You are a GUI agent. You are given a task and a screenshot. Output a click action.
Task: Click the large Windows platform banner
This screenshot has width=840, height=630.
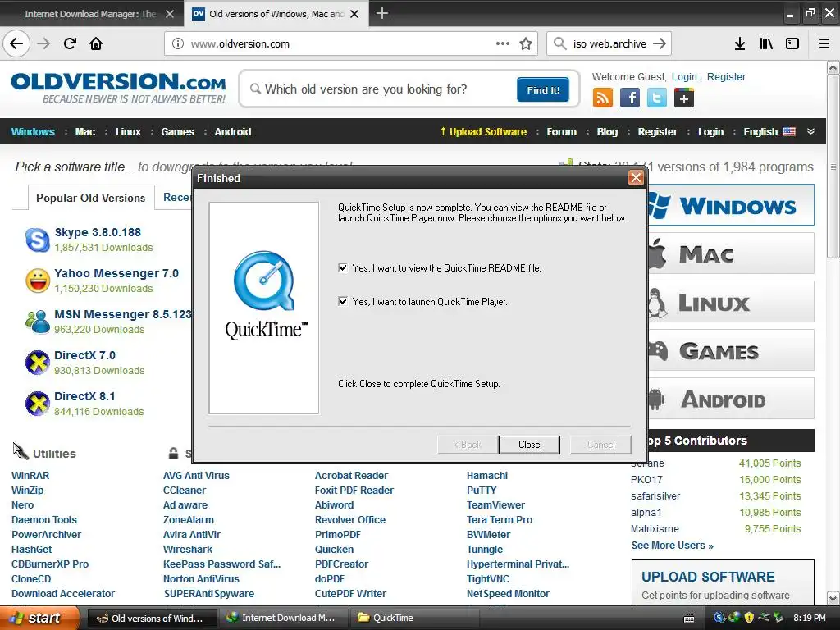(x=731, y=205)
